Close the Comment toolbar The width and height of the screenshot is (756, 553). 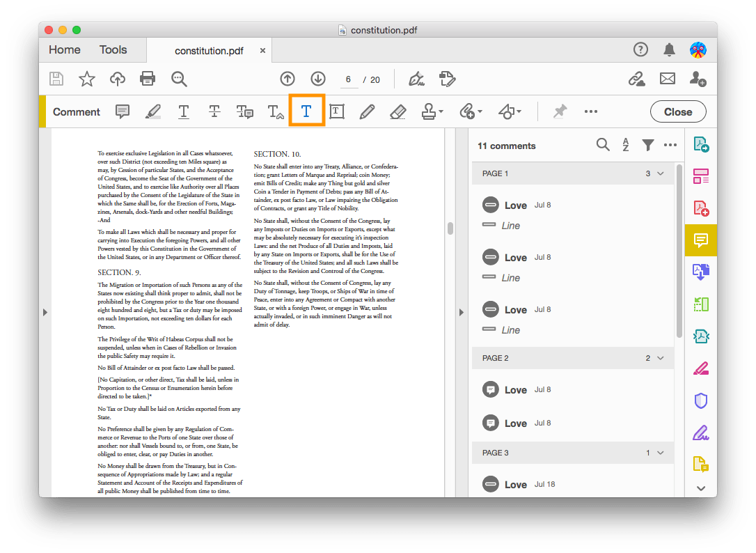click(677, 111)
